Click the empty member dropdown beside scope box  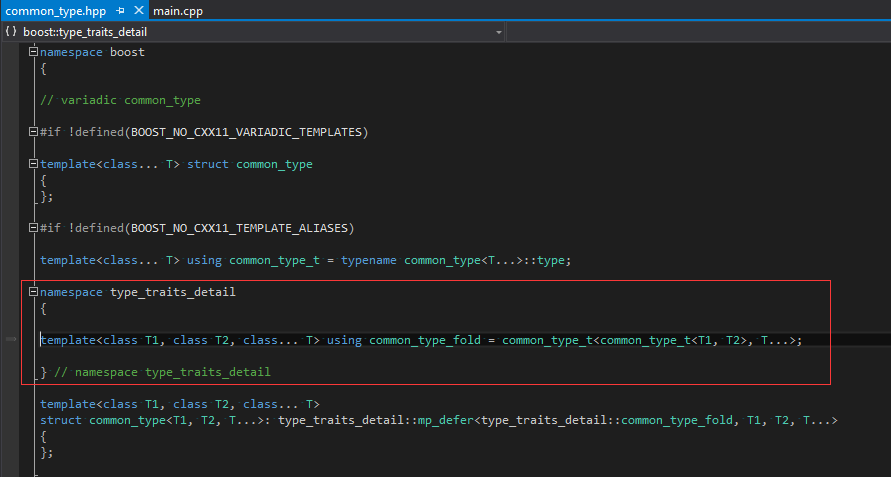pyautogui.click(x=698, y=32)
